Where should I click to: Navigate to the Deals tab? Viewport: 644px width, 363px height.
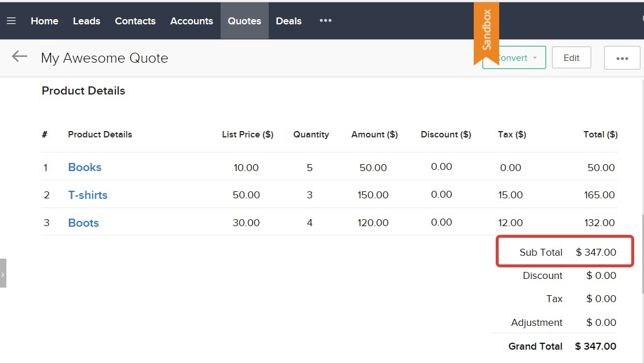click(289, 21)
